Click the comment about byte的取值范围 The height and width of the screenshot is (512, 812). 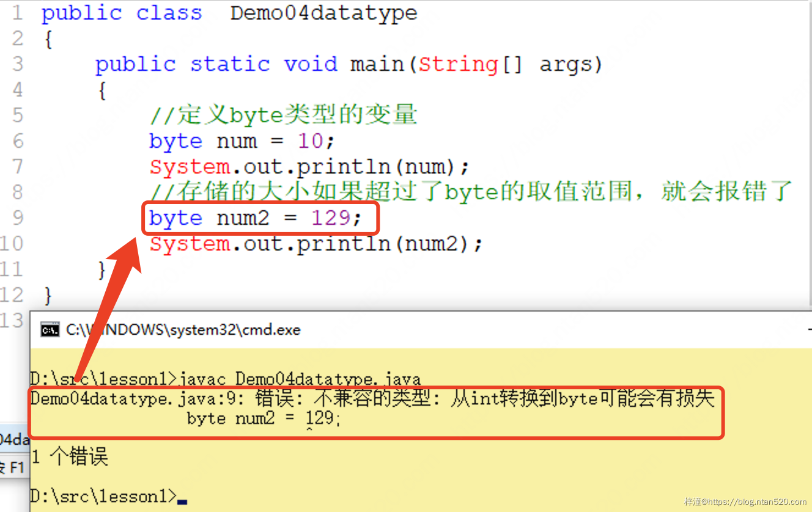pos(471,192)
